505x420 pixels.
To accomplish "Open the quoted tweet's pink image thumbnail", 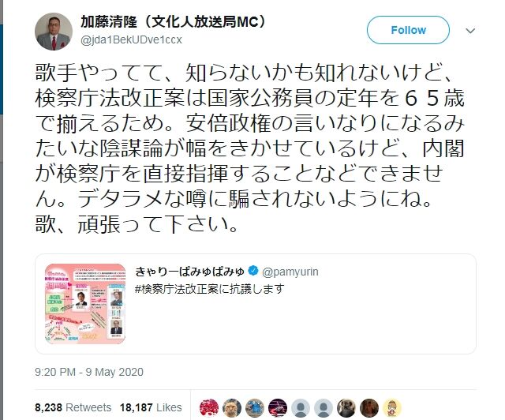I will 85,304.
